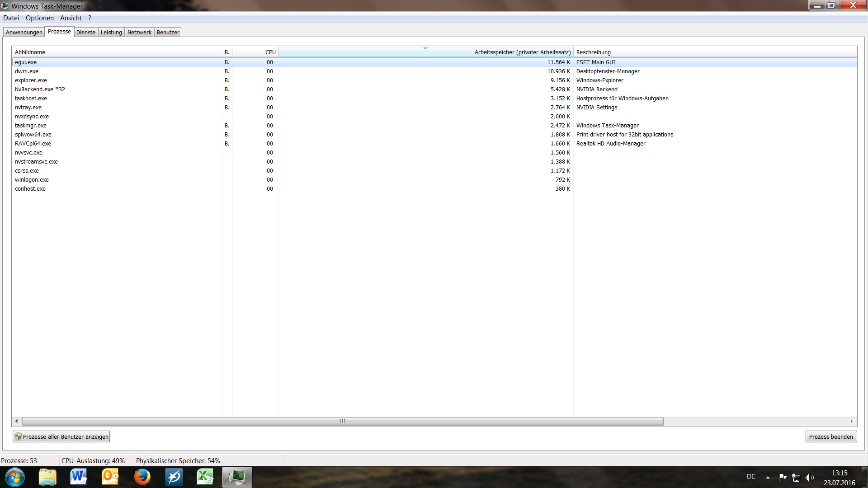
Task: Click the horizontal scrollbar thumb
Action: tap(343, 421)
